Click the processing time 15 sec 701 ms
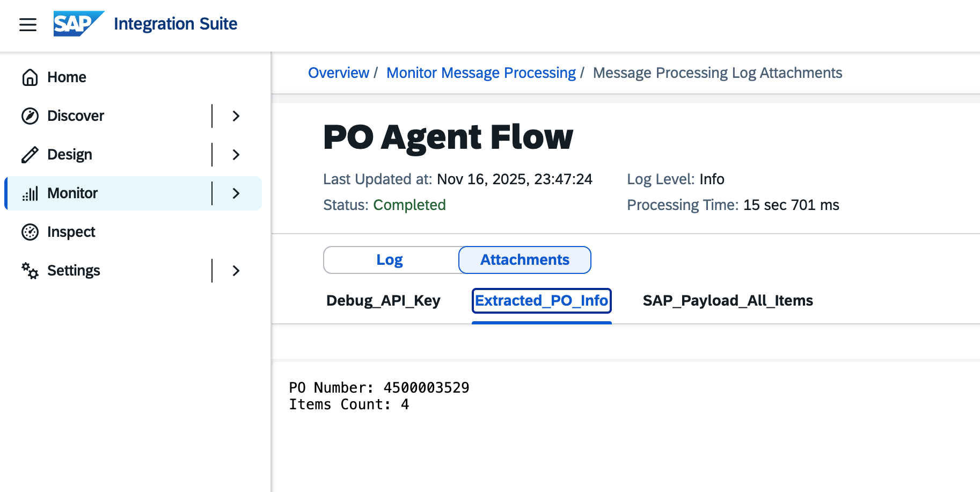 [x=791, y=205]
